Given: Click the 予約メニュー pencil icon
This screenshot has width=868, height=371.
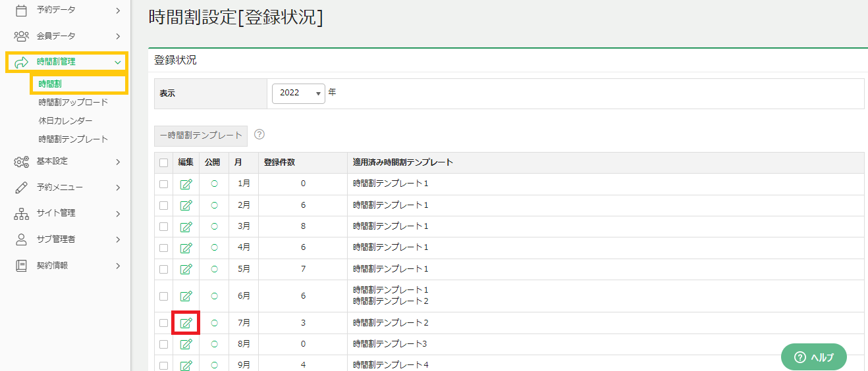Looking at the screenshot, I should (21, 187).
